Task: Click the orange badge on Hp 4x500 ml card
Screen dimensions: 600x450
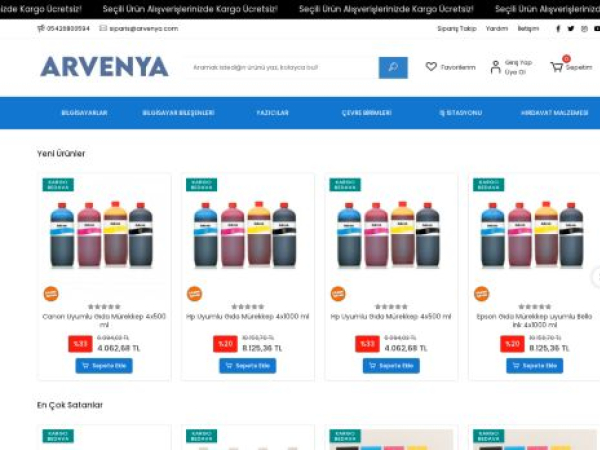Action: 338,294
